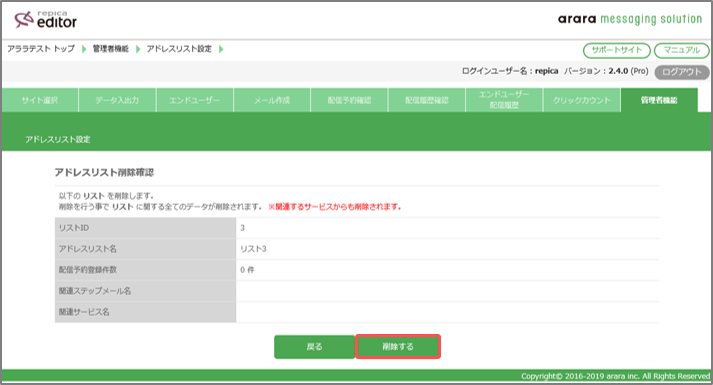
Task: Switch to 配信履歴確認 tab
Action: point(427,100)
